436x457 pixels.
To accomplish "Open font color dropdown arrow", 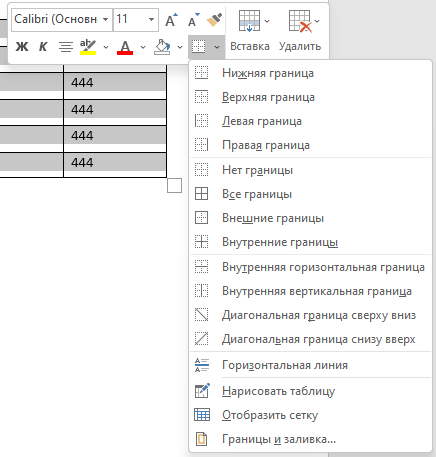I will [143, 47].
